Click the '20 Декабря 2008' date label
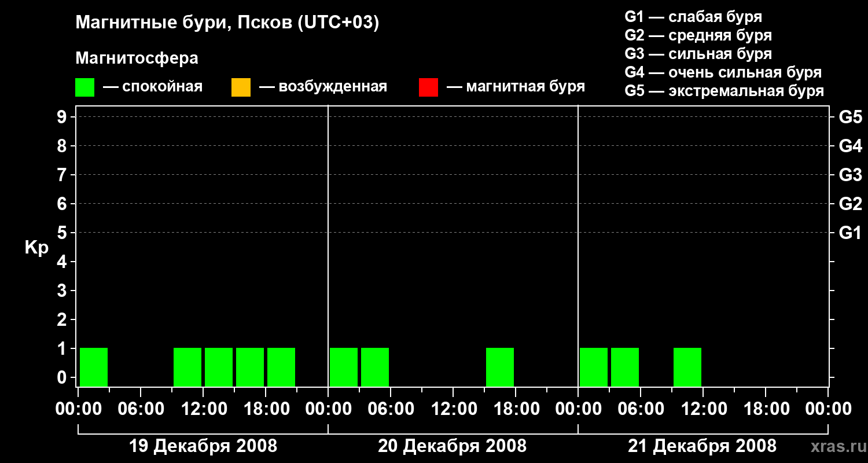The height and width of the screenshot is (463, 868). (453, 446)
